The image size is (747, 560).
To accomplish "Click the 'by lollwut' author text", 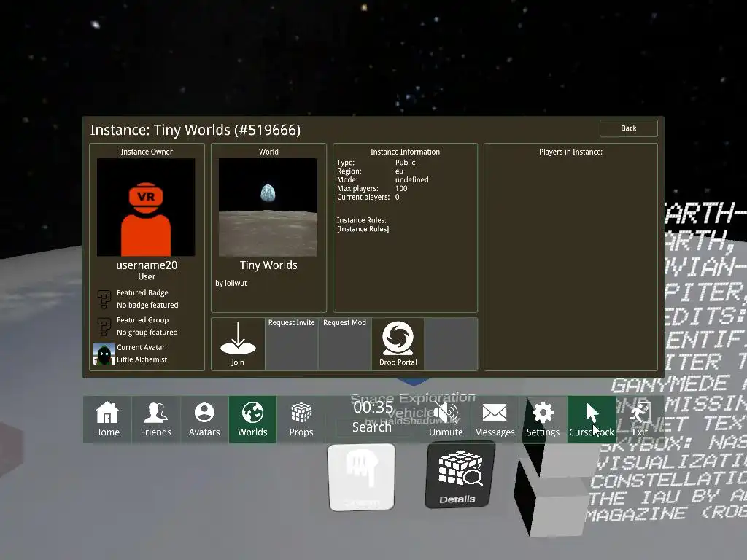I will coord(231,283).
